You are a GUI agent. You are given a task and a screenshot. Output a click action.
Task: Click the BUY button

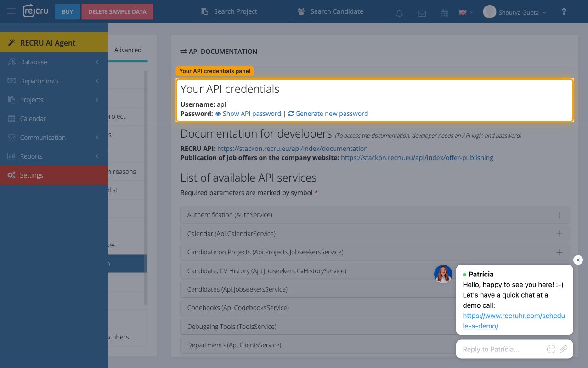pos(68,12)
